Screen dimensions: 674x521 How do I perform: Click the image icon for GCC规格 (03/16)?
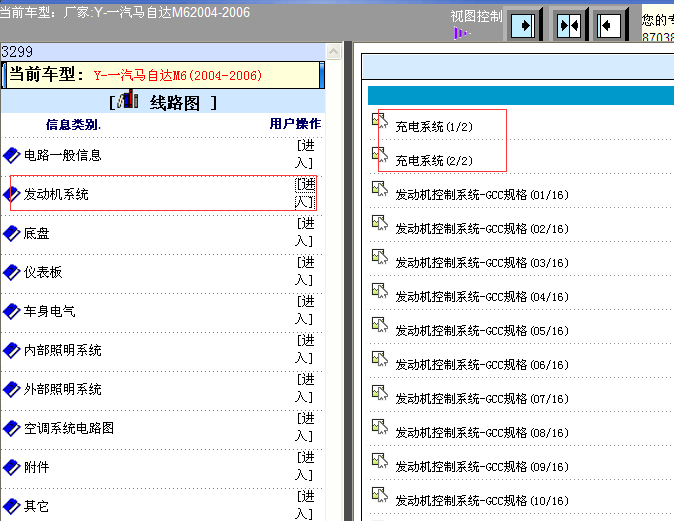pos(380,256)
